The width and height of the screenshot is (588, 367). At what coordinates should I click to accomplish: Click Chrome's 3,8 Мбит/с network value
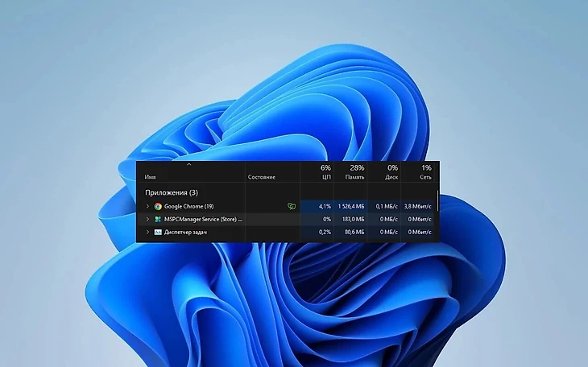click(x=417, y=207)
